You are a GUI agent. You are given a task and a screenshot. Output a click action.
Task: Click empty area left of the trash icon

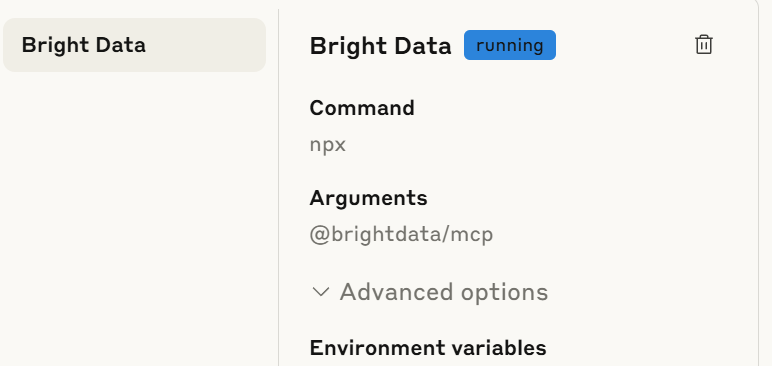625,45
